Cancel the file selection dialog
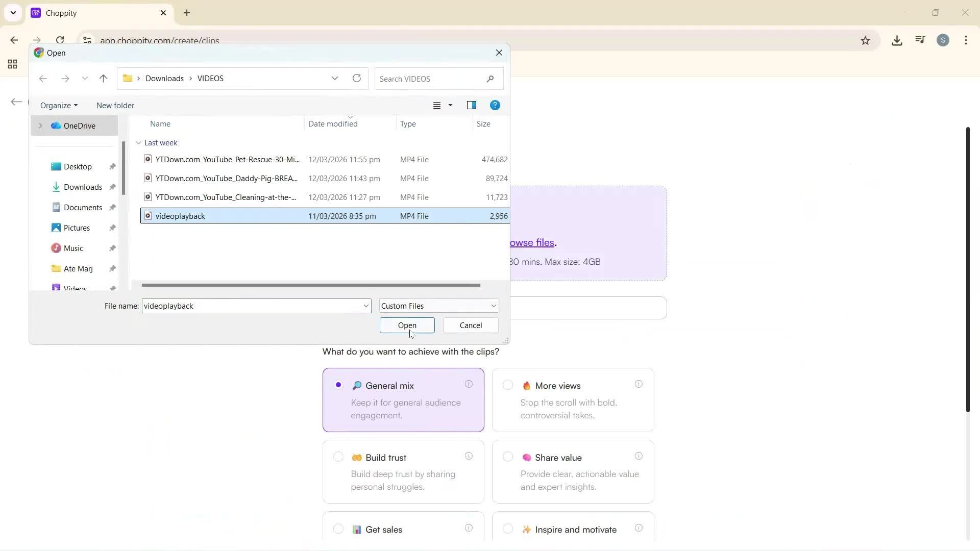This screenshot has width=980, height=551. tap(470, 325)
